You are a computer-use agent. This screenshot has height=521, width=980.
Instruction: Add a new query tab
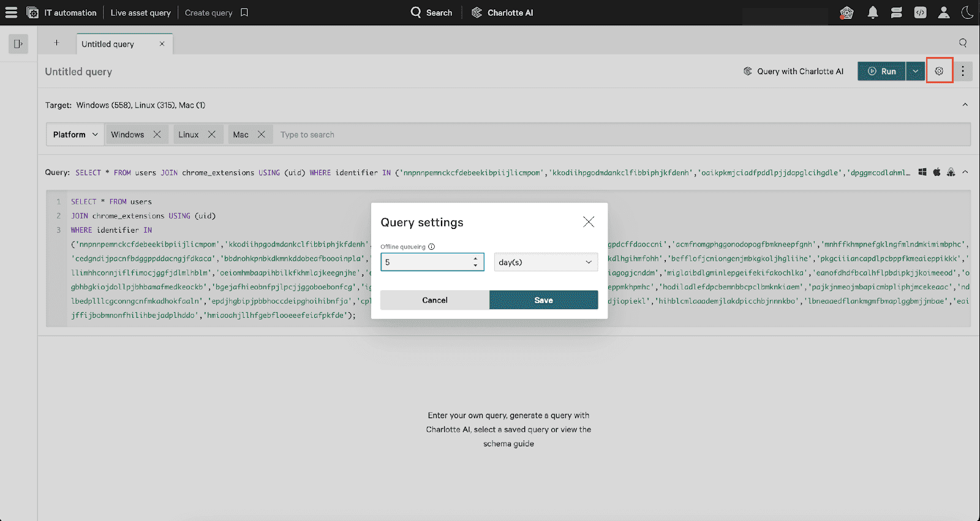(x=56, y=43)
